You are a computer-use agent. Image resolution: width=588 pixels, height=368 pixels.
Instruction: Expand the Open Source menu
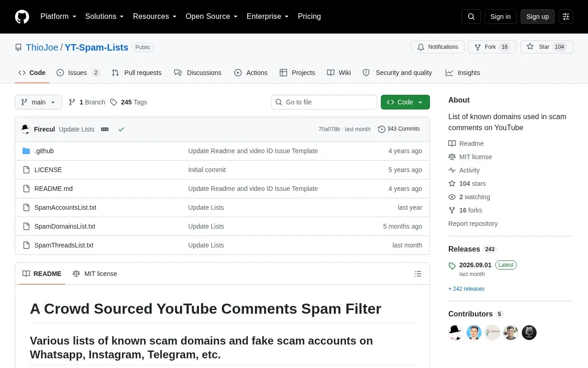(x=211, y=17)
